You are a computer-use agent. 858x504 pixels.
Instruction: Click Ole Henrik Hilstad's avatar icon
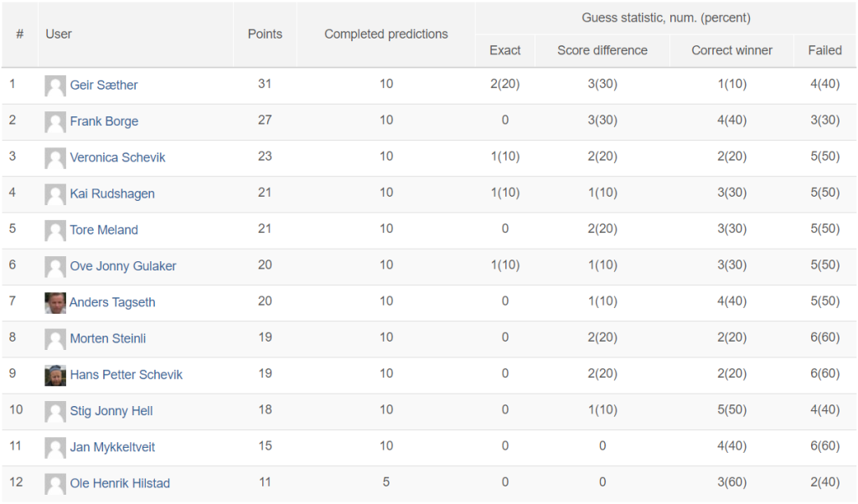pos(55,484)
